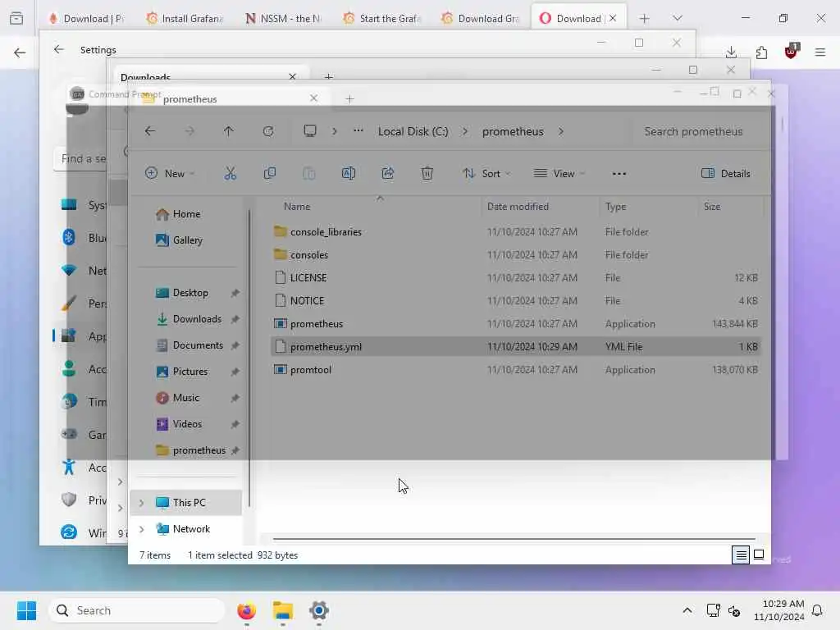Go up one folder level in Explorer
Viewport: 840px width, 630px height.
click(229, 131)
